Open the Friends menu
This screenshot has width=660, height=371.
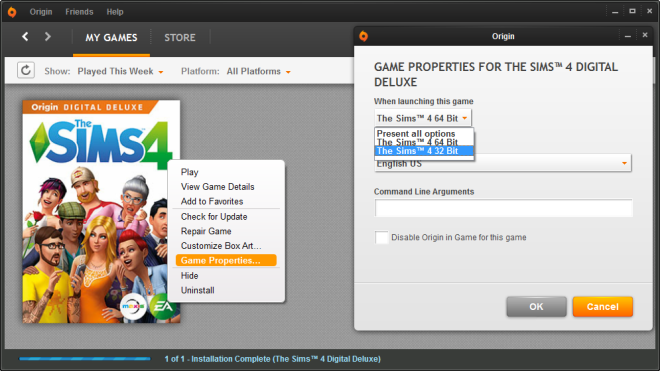click(79, 12)
